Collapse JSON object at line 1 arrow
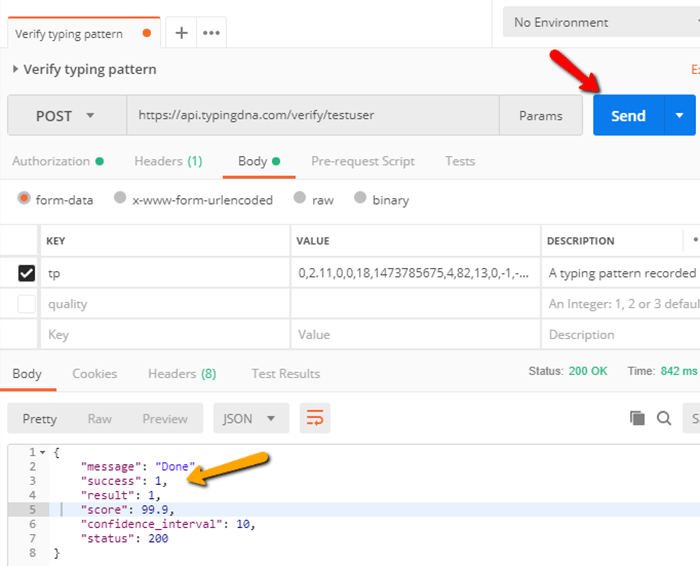Viewport: 700px width, 566px height. [43, 452]
